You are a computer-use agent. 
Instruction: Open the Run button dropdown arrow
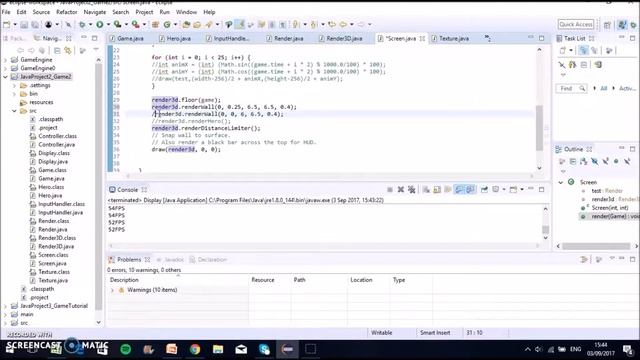pyautogui.click(x=108, y=25)
